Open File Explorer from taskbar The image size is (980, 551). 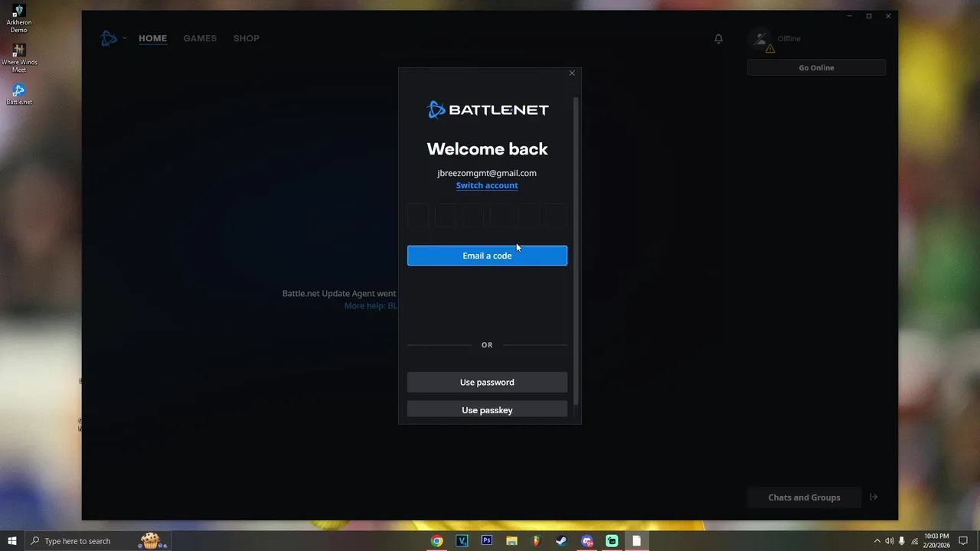point(511,541)
